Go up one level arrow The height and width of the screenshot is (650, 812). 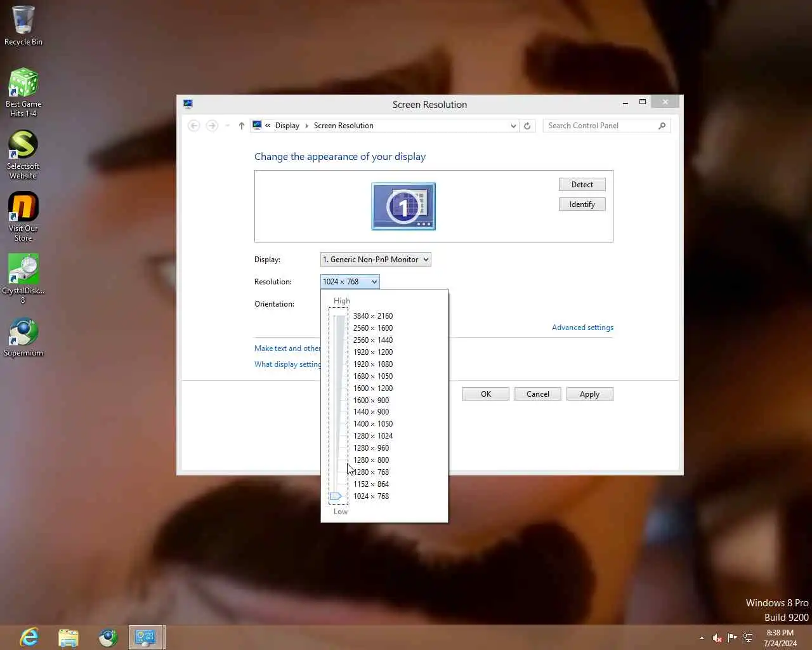[x=242, y=126]
